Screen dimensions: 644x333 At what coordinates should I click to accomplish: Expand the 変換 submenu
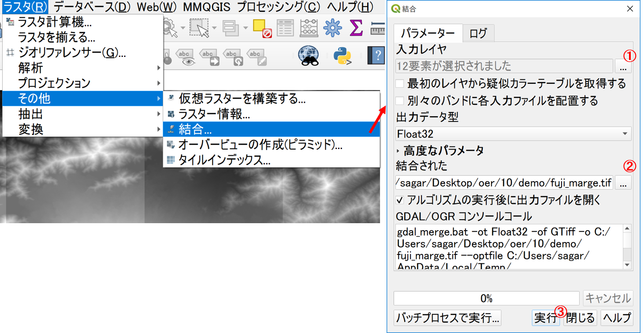(x=83, y=129)
